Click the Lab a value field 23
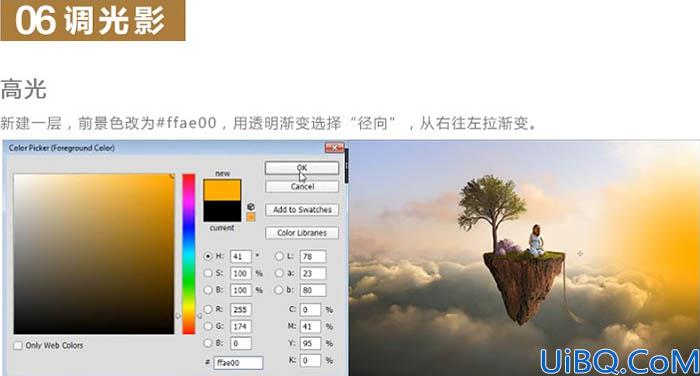The height and width of the screenshot is (376, 700). [313, 273]
